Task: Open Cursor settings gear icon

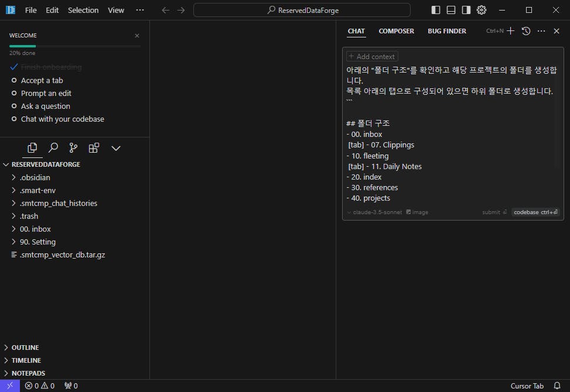Action: tap(482, 10)
